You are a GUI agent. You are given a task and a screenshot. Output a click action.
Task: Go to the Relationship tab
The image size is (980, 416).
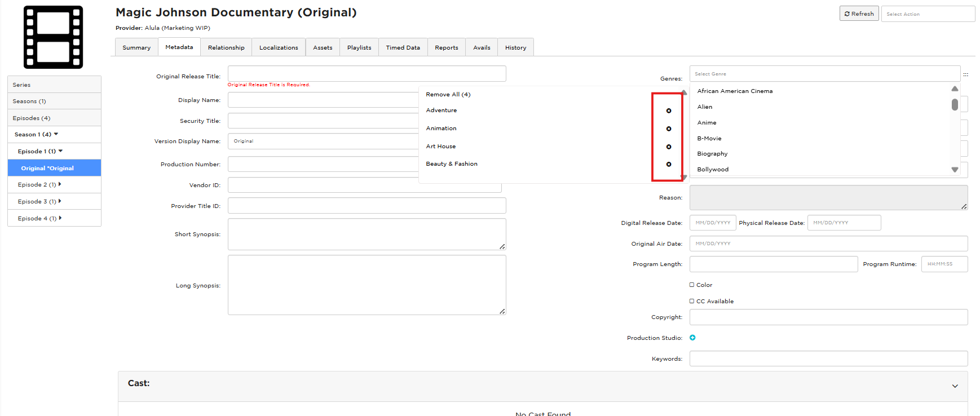coord(226,47)
